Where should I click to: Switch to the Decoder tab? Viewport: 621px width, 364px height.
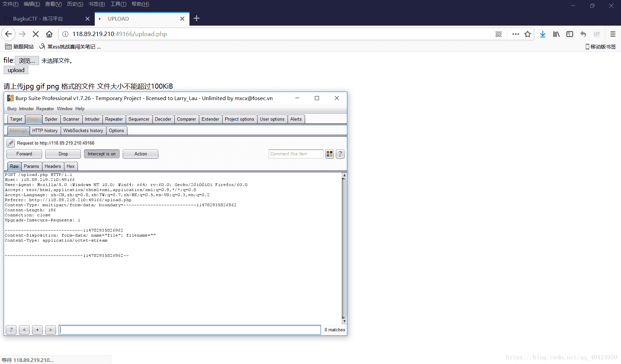(163, 119)
